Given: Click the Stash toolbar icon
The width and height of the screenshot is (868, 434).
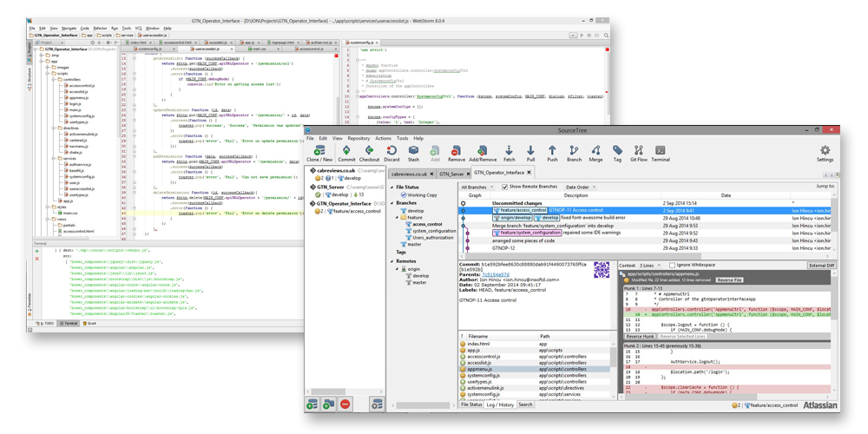Looking at the screenshot, I should click(x=413, y=154).
